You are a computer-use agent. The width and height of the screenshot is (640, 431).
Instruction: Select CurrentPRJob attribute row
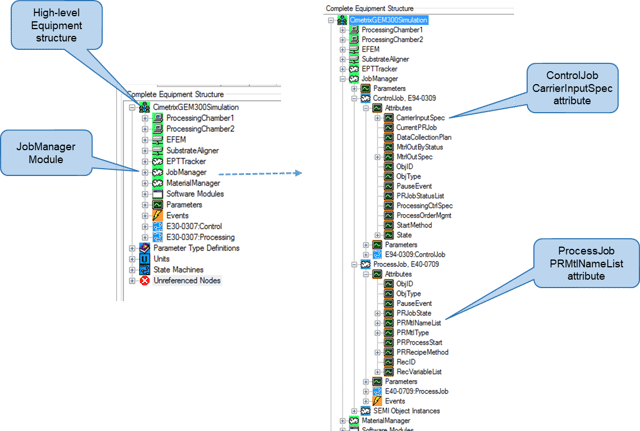417,128
